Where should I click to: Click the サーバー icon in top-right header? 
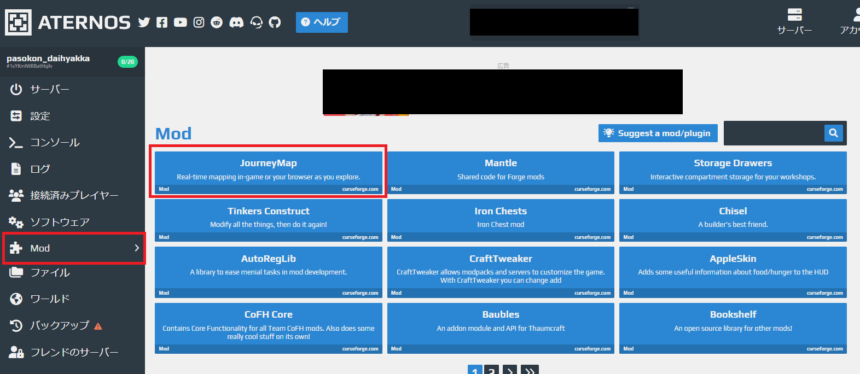pos(794,14)
